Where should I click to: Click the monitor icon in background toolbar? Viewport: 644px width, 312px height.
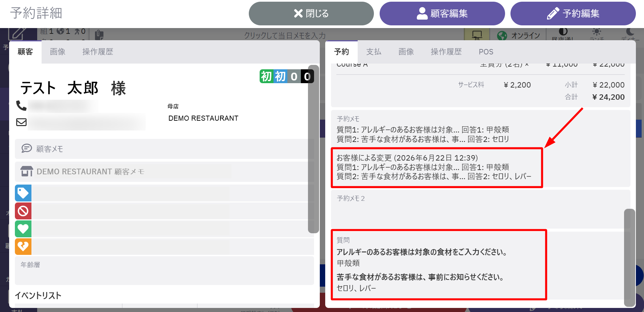477,35
